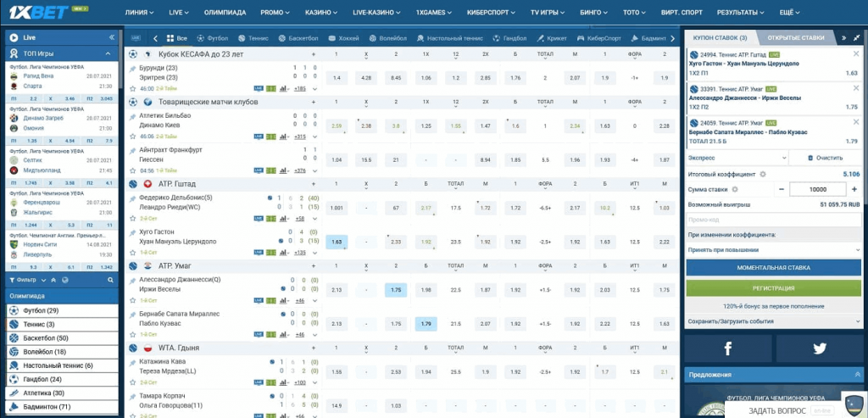868x418 pixels.
Task: Click the green РЕГИСТРАЦИЯ button
Action: (774, 287)
